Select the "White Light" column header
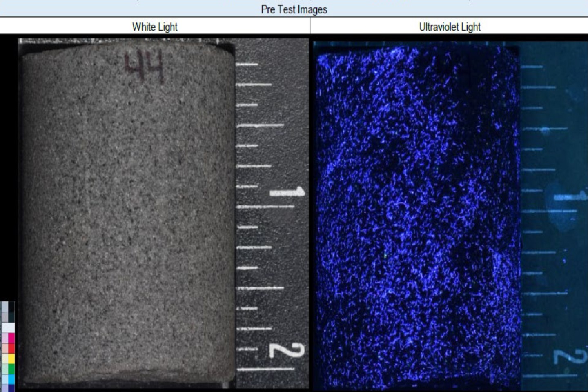The height and width of the screenshot is (392, 588). pos(155,27)
